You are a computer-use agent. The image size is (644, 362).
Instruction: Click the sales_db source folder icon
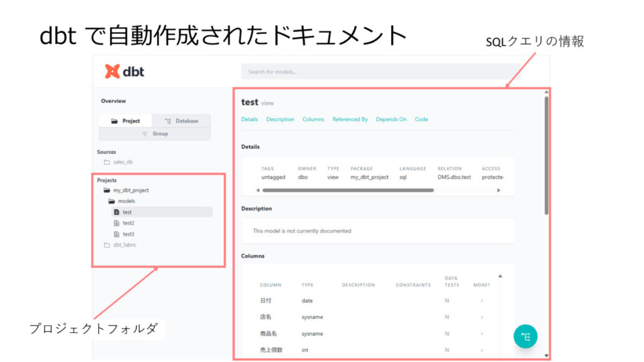click(x=107, y=162)
